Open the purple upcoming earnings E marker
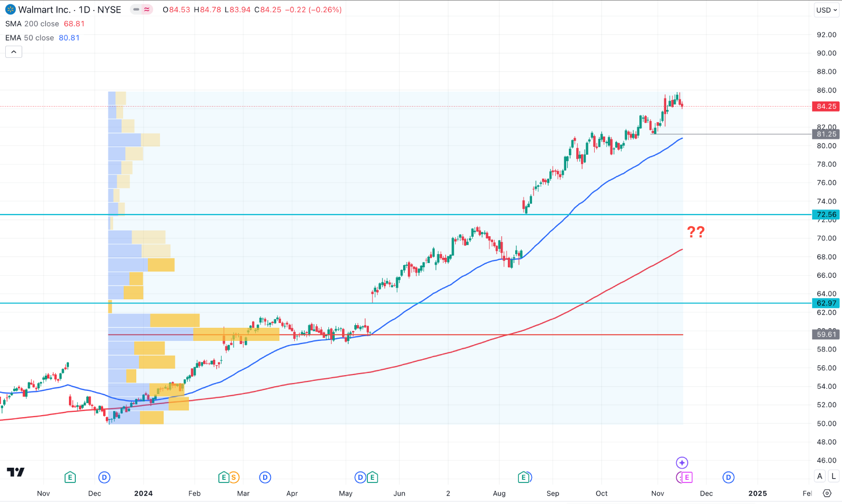 click(687, 478)
